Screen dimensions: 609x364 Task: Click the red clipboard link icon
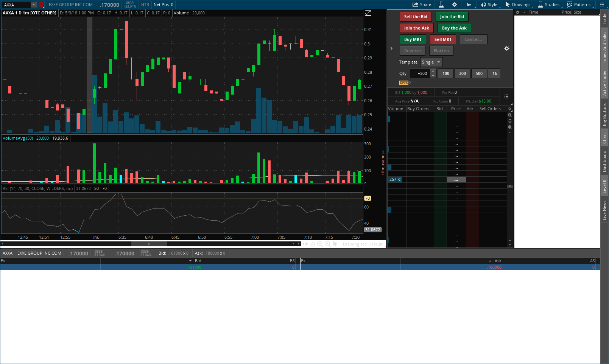tap(41, 5)
